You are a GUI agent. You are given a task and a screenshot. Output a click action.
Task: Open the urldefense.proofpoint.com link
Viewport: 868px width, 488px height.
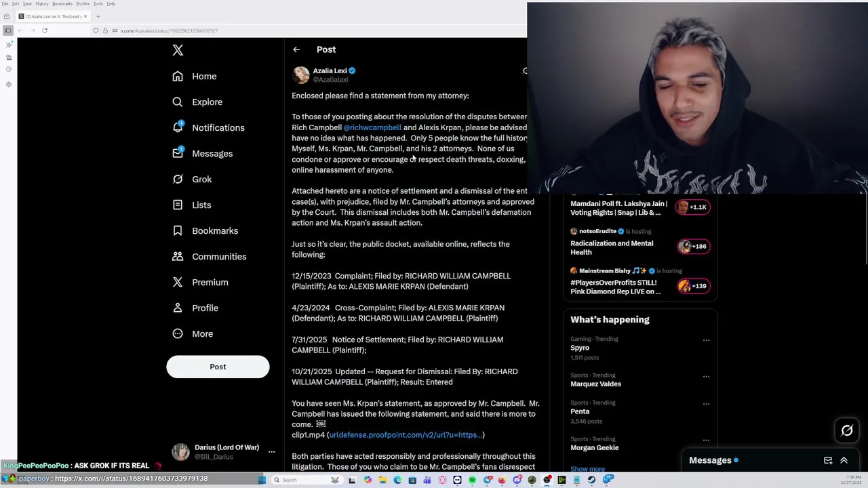point(406,435)
